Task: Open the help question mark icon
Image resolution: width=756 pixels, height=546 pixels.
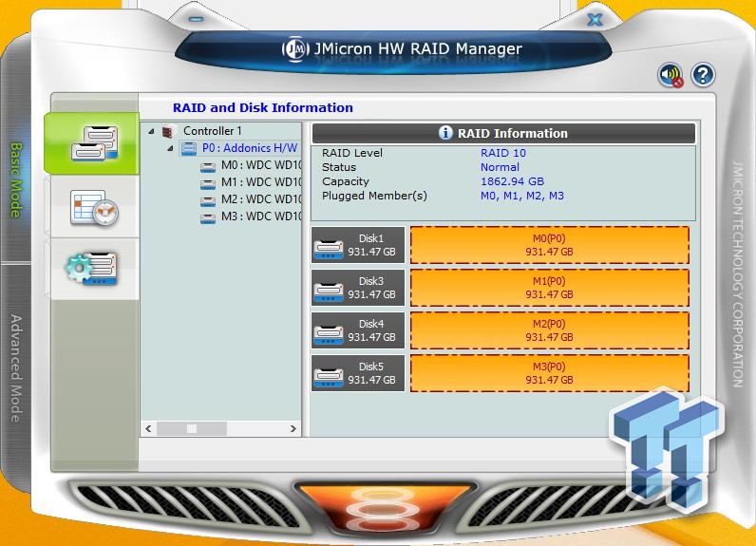Action: [703, 75]
